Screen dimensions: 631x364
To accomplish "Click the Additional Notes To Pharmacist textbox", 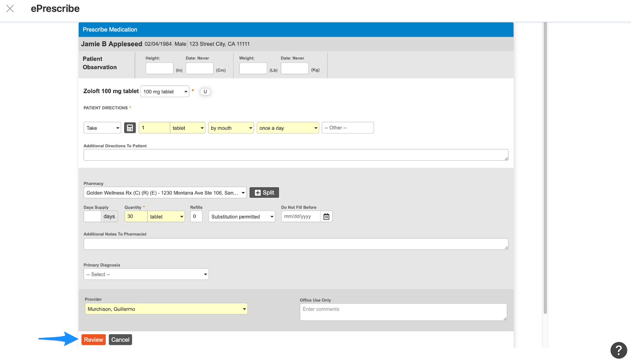I will coord(296,244).
